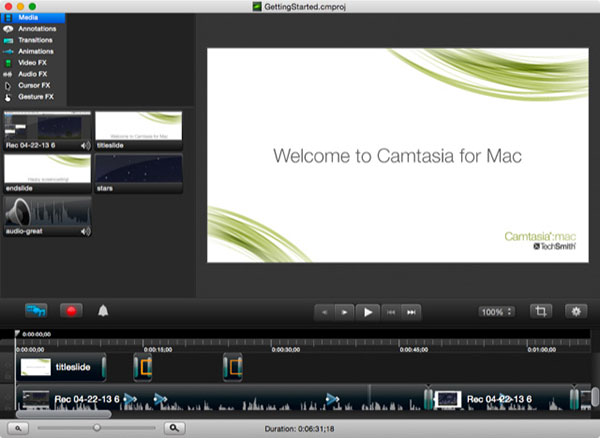Select the first Rec 04-22-13 6 timeline clip
Screen dimensions: 600x438
pyautogui.click(x=221, y=399)
